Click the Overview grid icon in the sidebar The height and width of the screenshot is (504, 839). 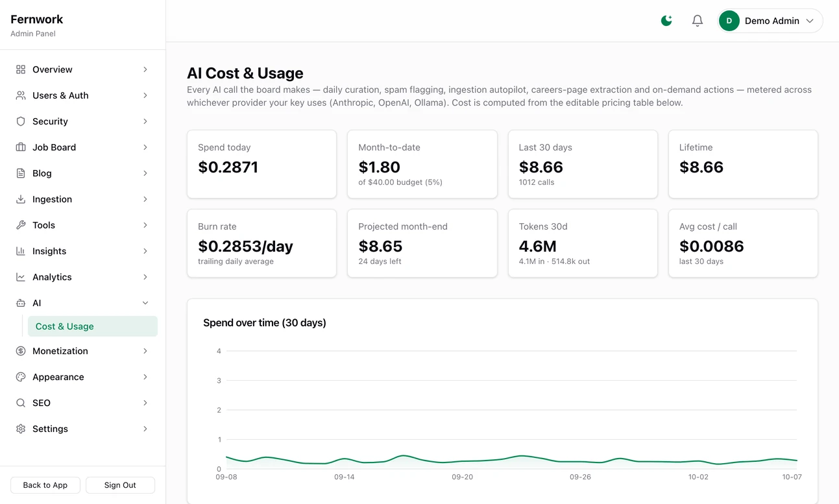click(x=21, y=69)
